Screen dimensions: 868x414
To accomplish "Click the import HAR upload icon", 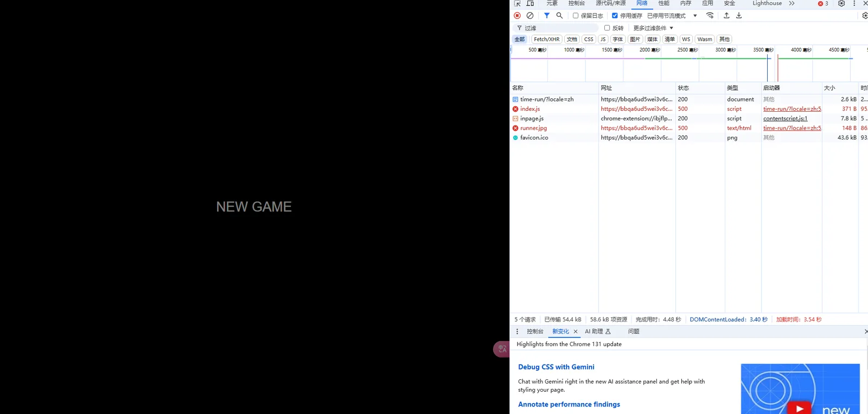I will [x=726, y=16].
